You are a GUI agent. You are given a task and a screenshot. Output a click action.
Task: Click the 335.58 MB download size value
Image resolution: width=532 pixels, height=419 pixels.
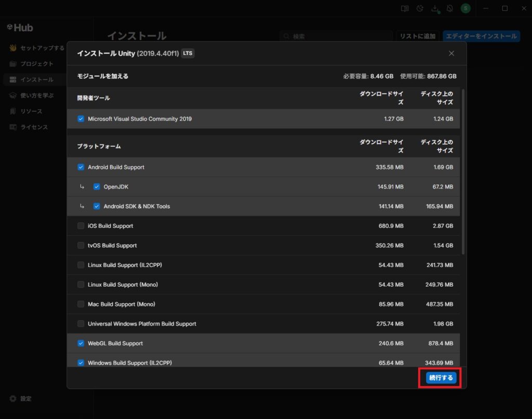coord(390,167)
